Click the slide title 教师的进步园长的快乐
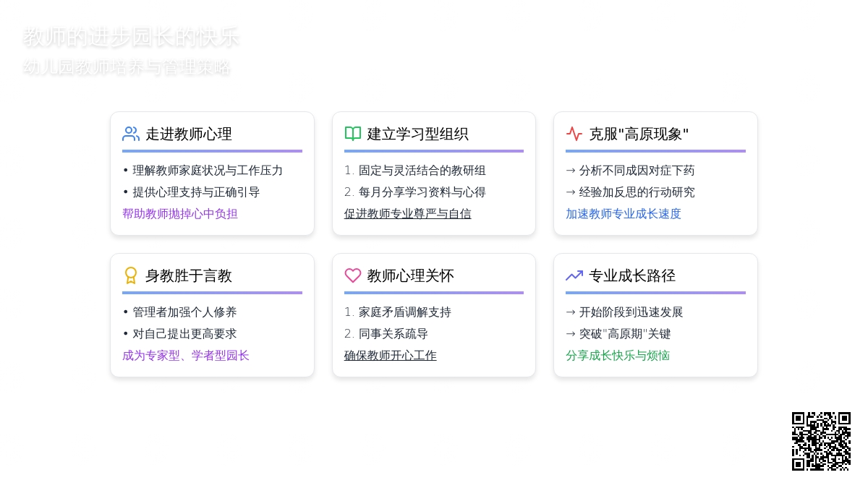Image resolution: width=868 pixels, height=488 pixels. 131,37
